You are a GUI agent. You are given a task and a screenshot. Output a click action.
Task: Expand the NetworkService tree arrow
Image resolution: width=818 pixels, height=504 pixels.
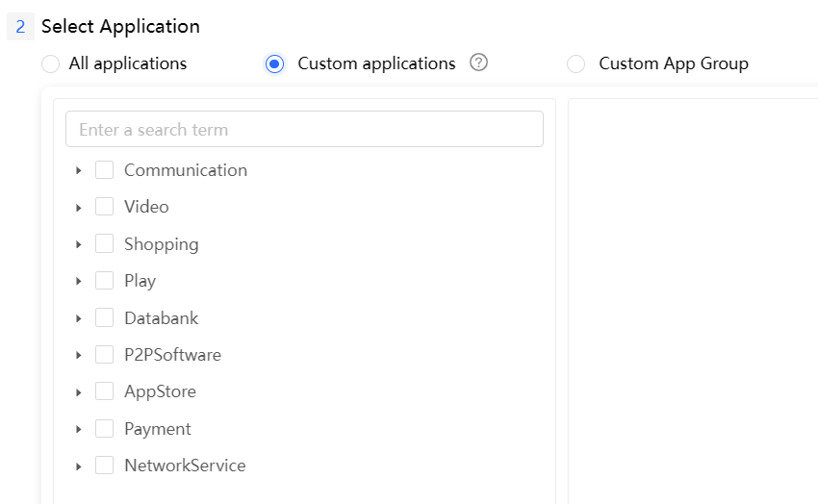[x=79, y=466]
